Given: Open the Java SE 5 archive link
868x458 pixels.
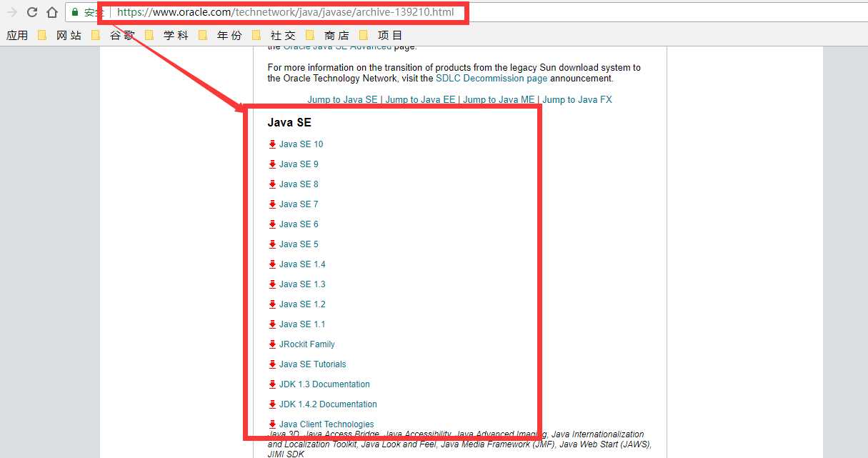Looking at the screenshot, I should pyautogui.click(x=299, y=244).
